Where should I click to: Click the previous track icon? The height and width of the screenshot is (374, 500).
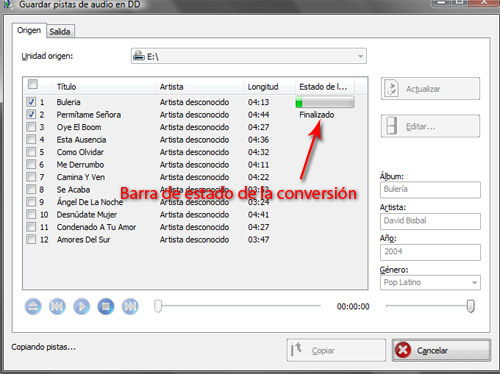tap(57, 306)
